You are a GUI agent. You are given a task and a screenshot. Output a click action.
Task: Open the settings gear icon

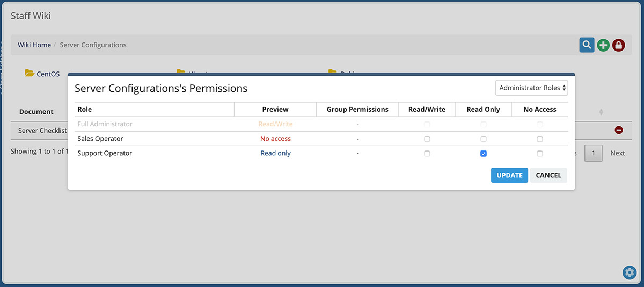tap(629, 272)
